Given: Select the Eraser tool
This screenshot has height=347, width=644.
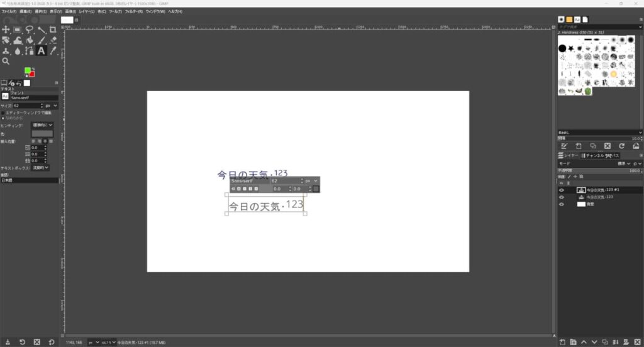Looking at the screenshot, I should [53, 40].
